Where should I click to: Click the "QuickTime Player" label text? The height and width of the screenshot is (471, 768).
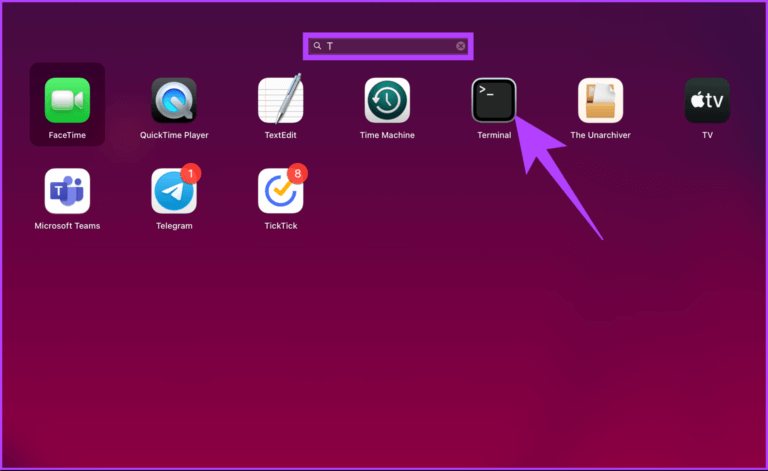(174, 135)
